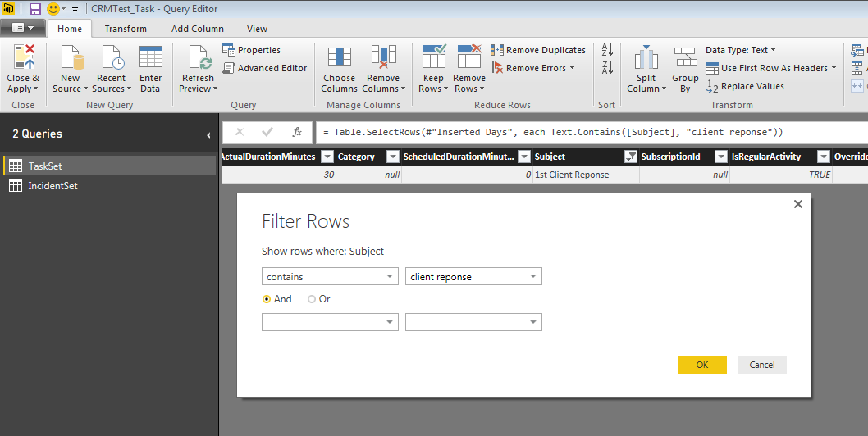Viewport: 868px width, 436px height.
Task: Collapse the Queries pane arrow
Action: point(208,134)
